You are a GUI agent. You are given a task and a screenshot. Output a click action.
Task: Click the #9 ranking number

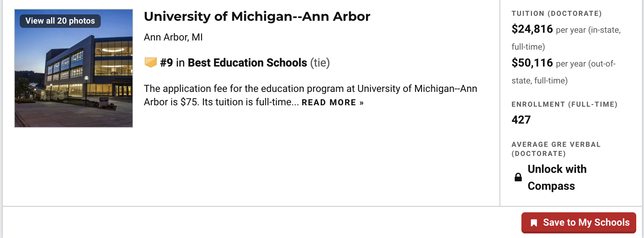pyautogui.click(x=166, y=63)
